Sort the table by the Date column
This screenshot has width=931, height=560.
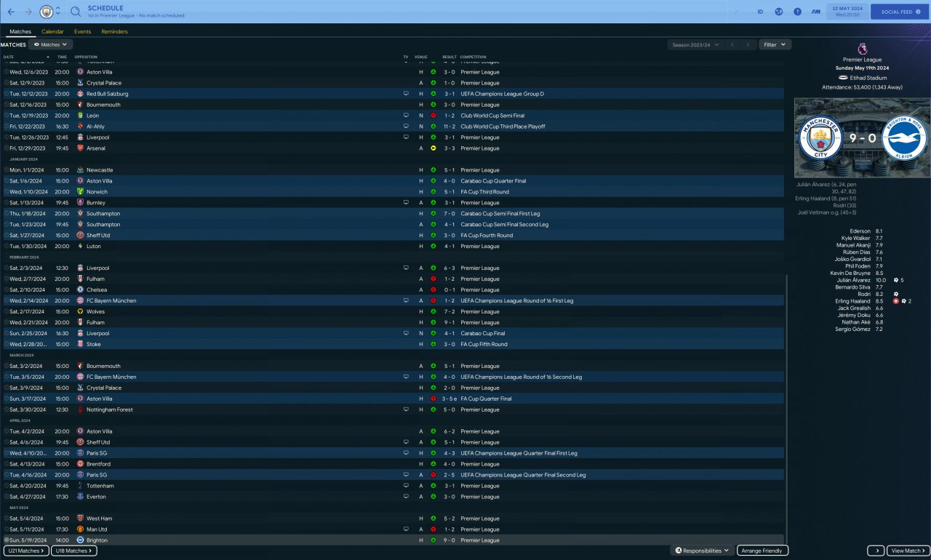click(8, 57)
